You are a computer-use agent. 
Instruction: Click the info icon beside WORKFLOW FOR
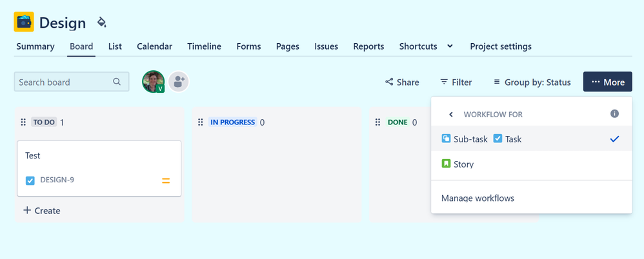click(x=614, y=113)
